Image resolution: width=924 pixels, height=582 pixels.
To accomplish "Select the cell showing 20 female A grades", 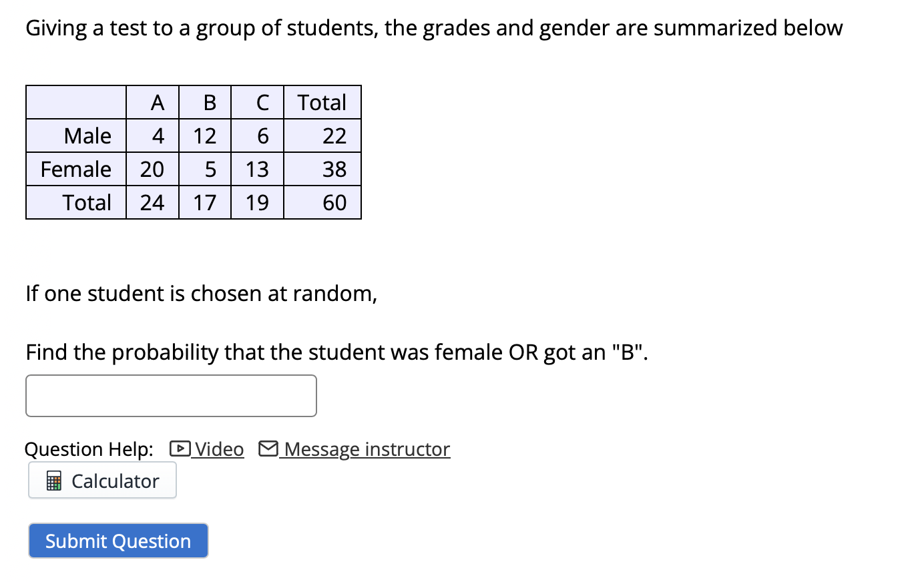I will coord(153,169).
